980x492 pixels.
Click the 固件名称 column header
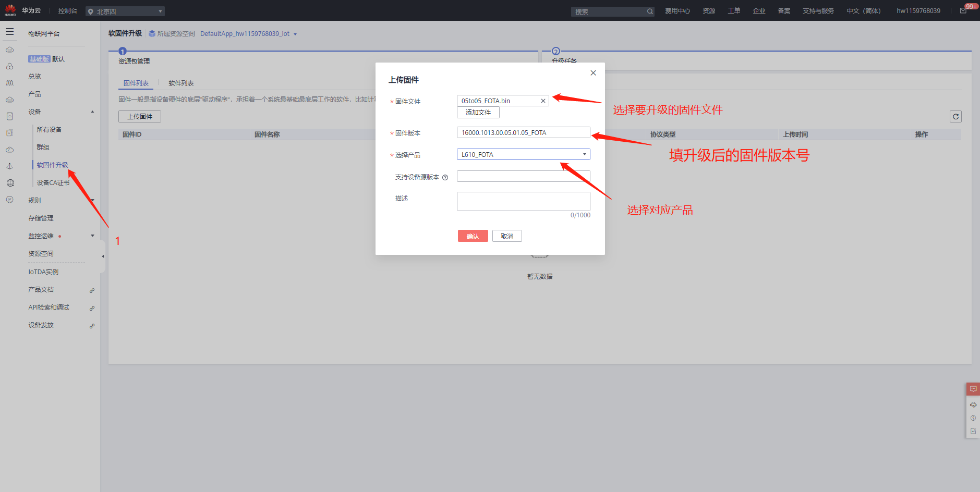(x=267, y=134)
